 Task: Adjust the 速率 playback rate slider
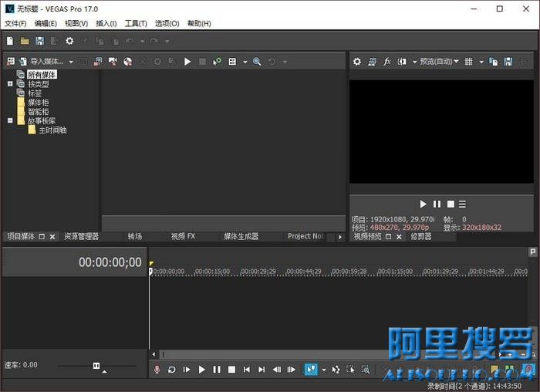(96, 366)
